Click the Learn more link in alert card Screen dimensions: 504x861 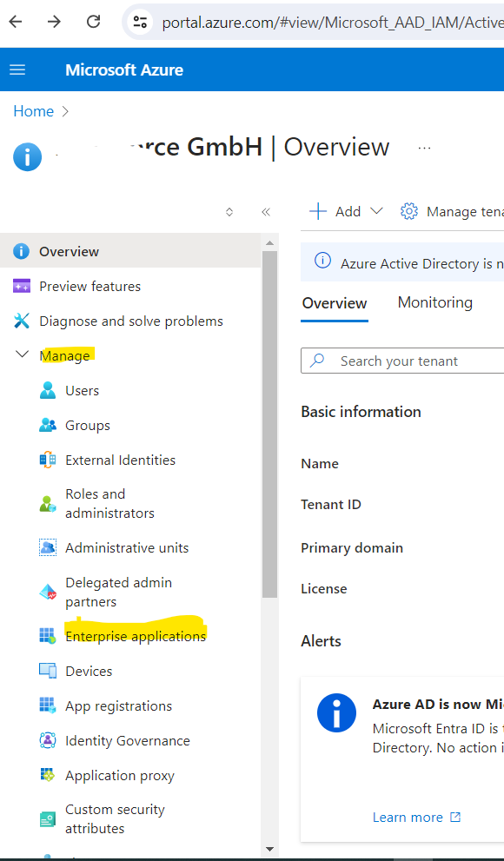pyautogui.click(x=416, y=817)
